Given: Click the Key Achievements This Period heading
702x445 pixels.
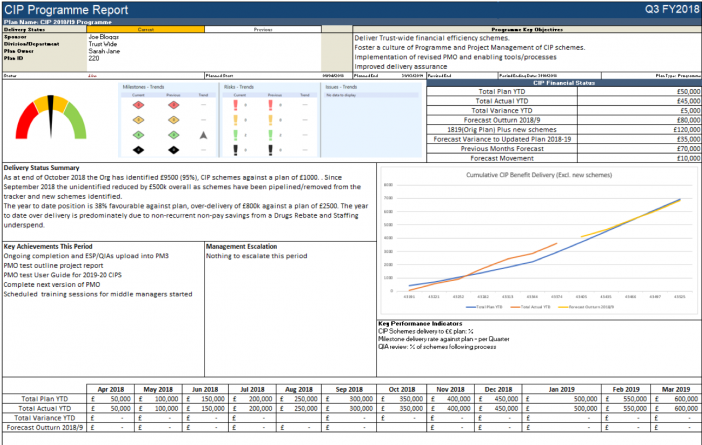Looking at the screenshot, I should (x=48, y=247).
